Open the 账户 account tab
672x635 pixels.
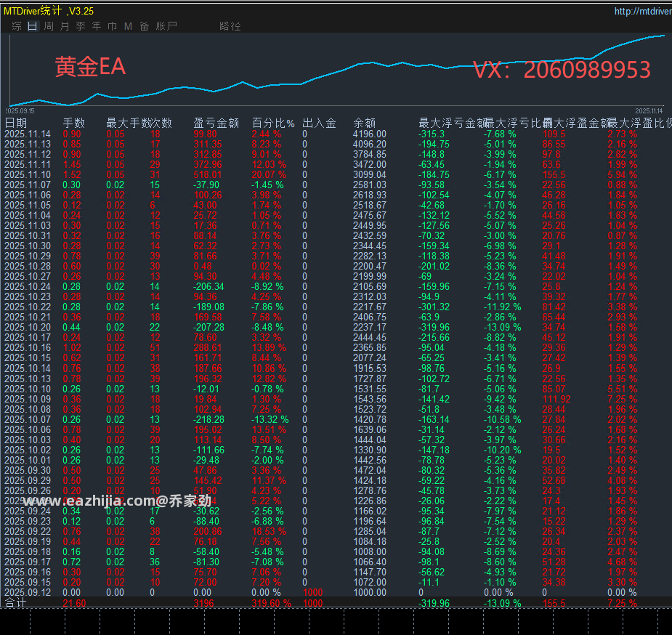[x=166, y=26]
